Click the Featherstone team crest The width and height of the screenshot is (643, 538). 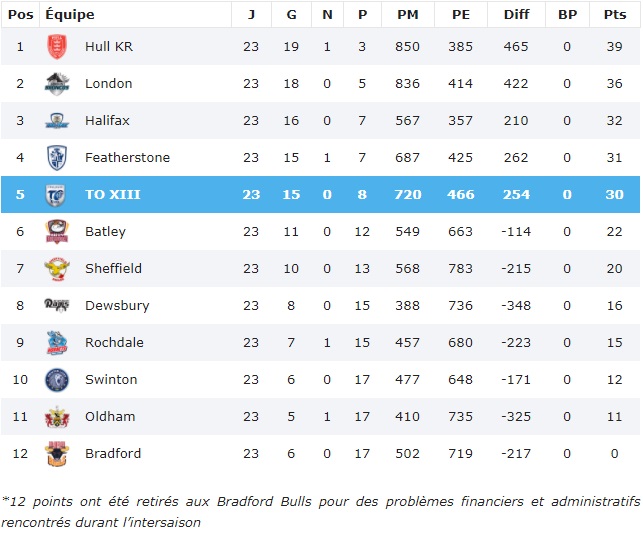pyautogui.click(x=57, y=158)
